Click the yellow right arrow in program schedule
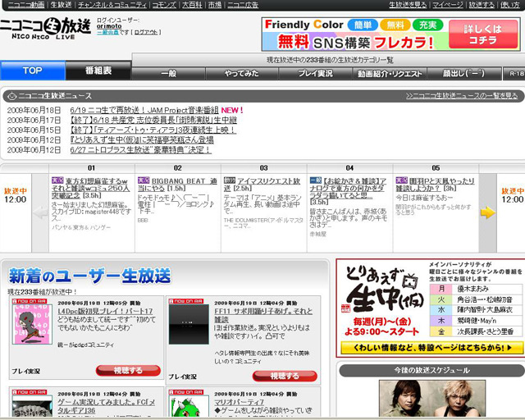525x420 pixels. click(488, 212)
